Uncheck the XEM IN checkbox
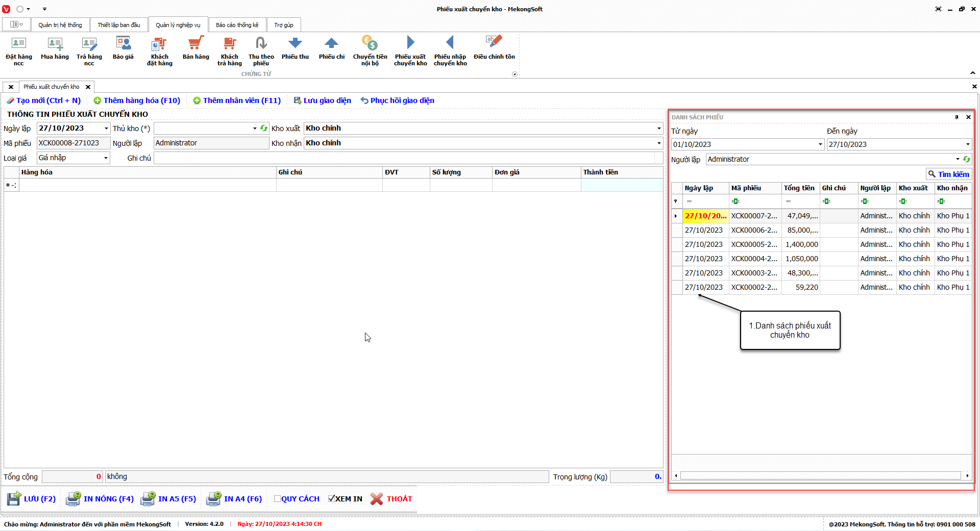 click(331, 499)
